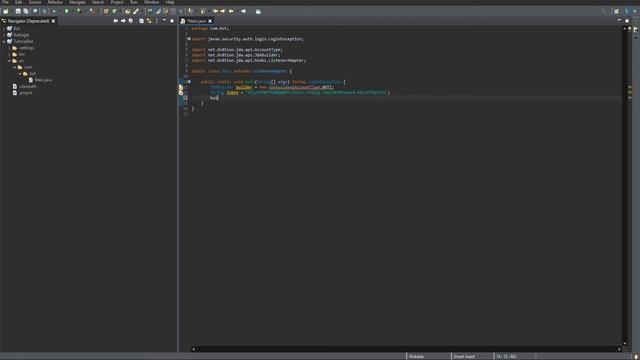The width and height of the screenshot is (640, 360).
Task: Click warning marker beside JDABuilder line
Action: [x=181, y=87]
